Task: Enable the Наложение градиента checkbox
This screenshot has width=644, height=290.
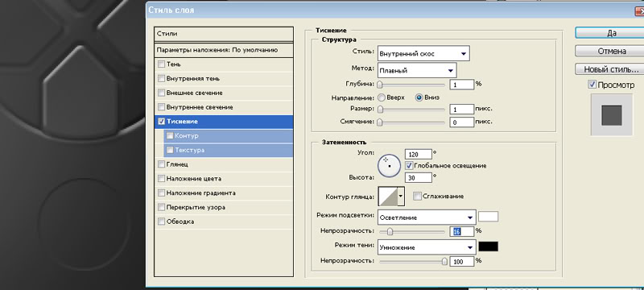Action: point(162,193)
